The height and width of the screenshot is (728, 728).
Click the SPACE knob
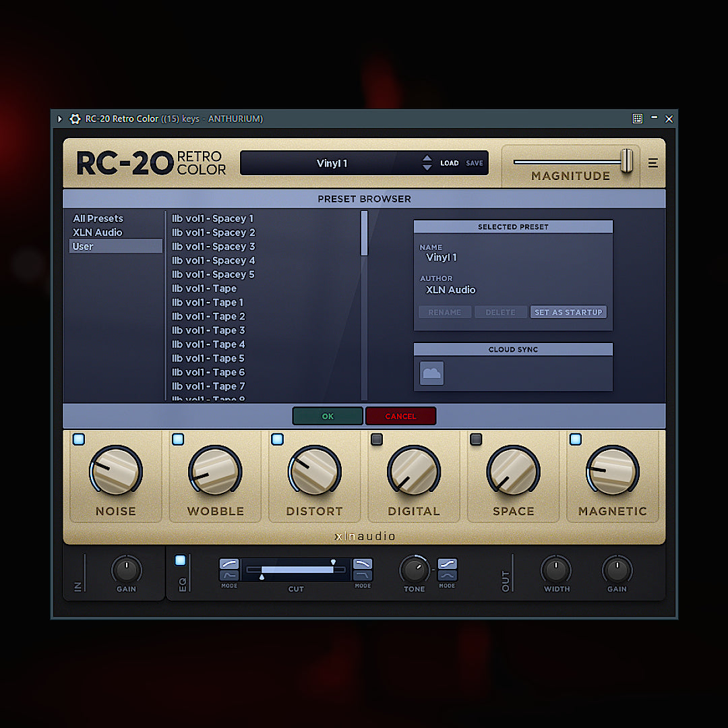[x=513, y=471]
